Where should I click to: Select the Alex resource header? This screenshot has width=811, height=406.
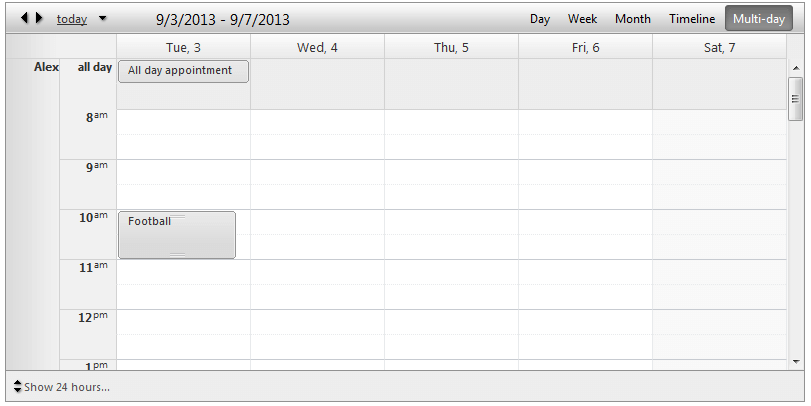[x=46, y=68]
